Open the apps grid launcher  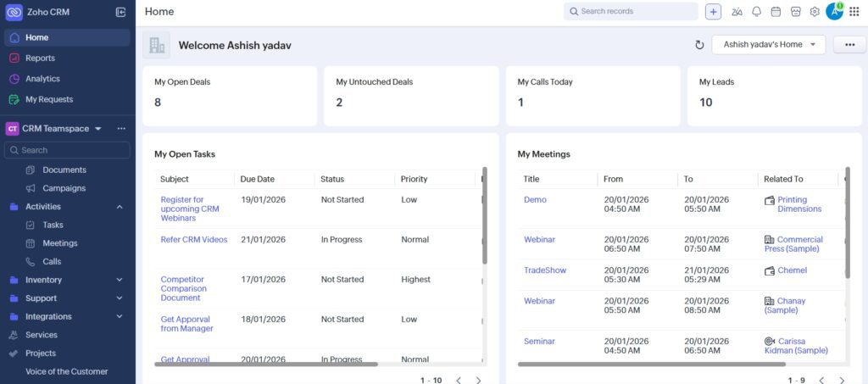pos(854,12)
